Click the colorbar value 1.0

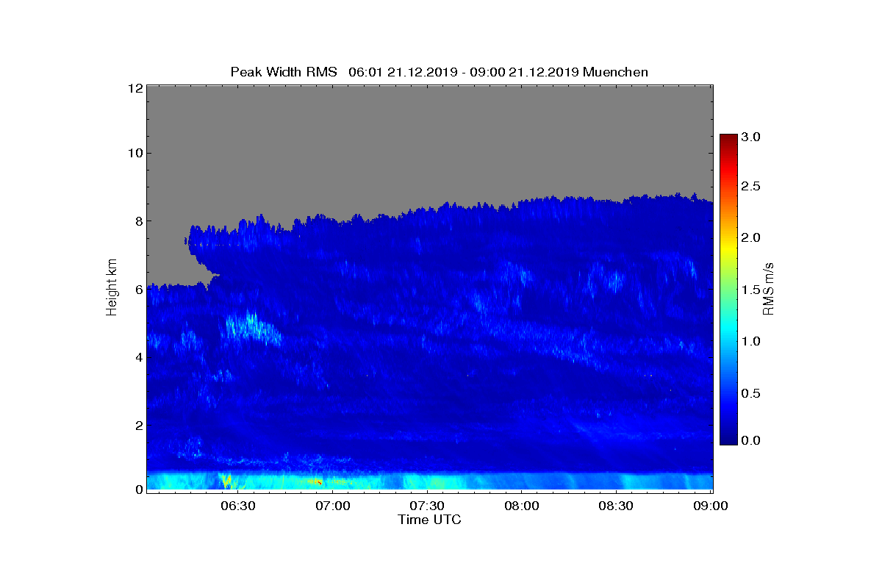(750, 341)
